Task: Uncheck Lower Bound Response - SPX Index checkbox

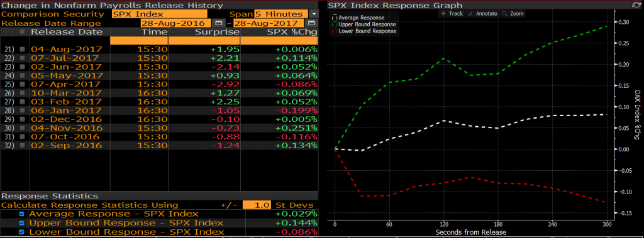Action: [22, 232]
